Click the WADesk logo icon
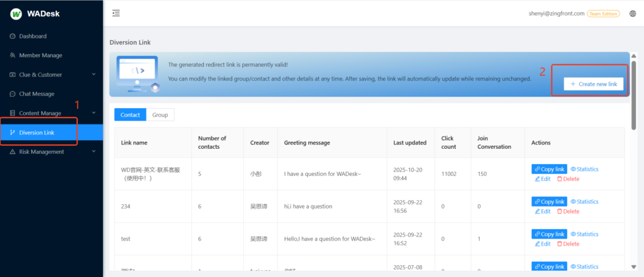This screenshot has height=277, width=644. (16, 13)
